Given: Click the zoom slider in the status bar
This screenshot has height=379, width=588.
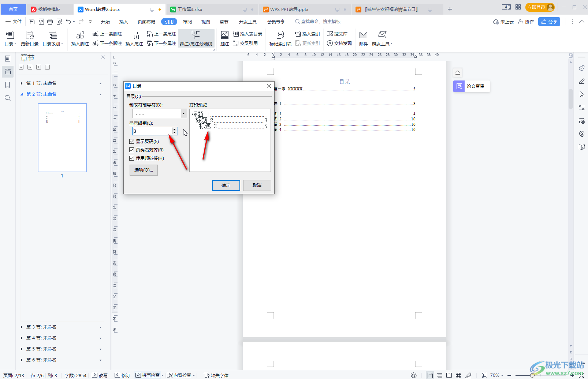Looking at the screenshot, I should tap(532, 375).
